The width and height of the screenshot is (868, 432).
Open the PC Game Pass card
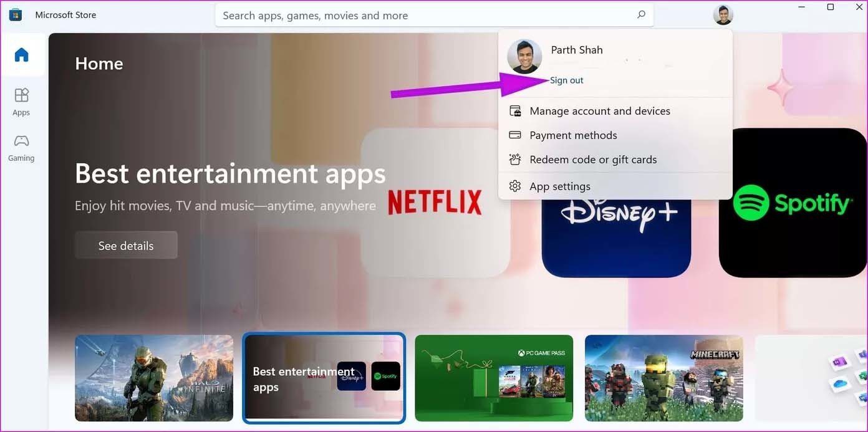pos(494,378)
